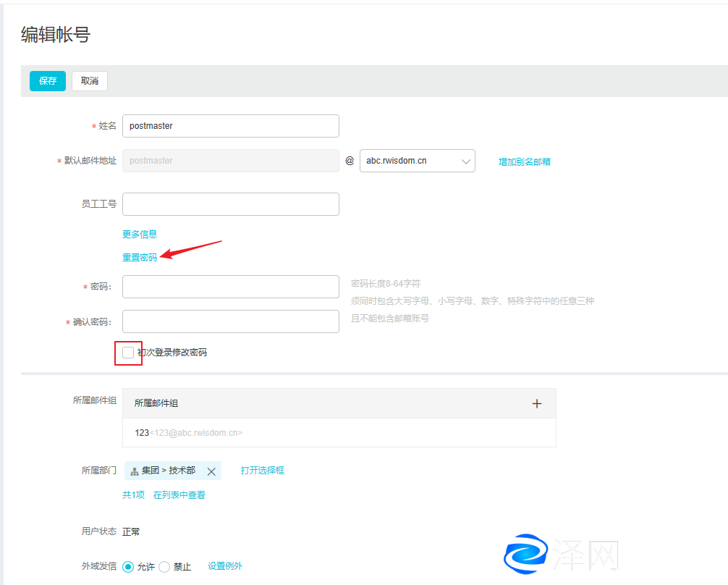This screenshot has width=728, height=585.
Task: Click the organization icon in department tag
Action: tap(134, 471)
